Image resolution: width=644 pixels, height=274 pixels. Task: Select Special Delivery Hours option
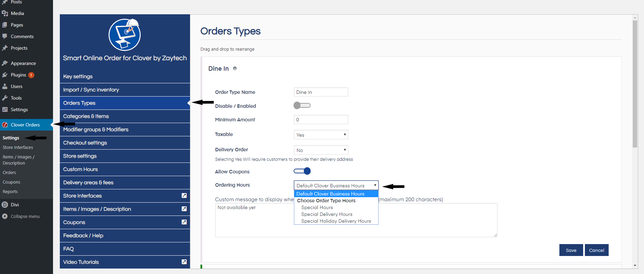[336, 214]
